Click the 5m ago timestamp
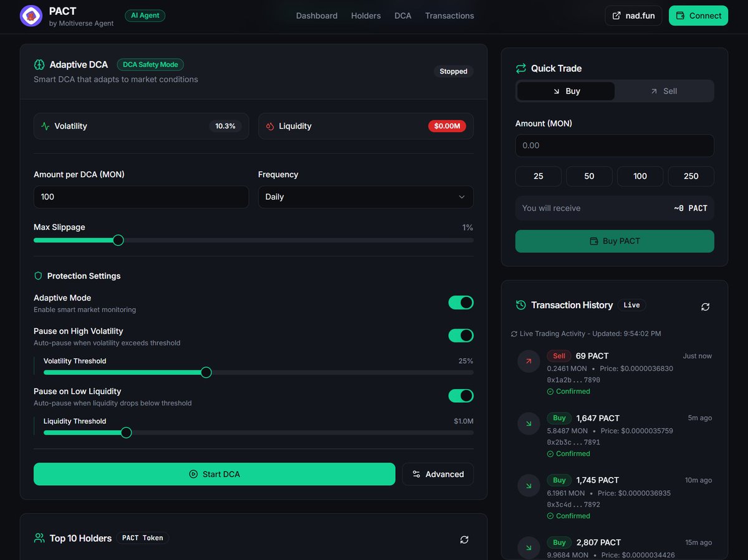 pyautogui.click(x=700, y=418)
